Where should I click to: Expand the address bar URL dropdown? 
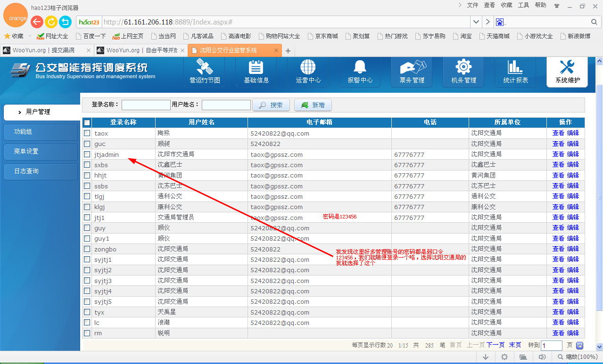coord(476,22)
